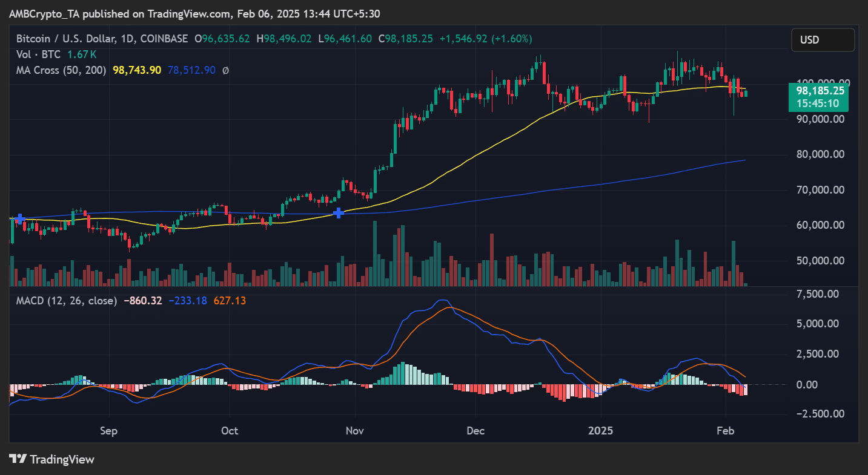
Task: Click the Dec date axis label
Action: (476, 431)
